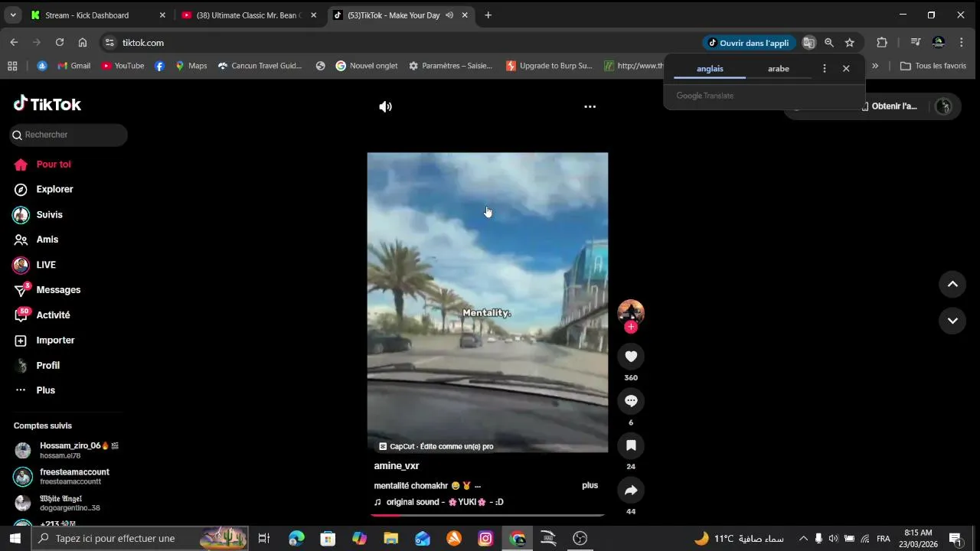
Task: Bookmark the video to favorites
Action: (x=631, y=445)
